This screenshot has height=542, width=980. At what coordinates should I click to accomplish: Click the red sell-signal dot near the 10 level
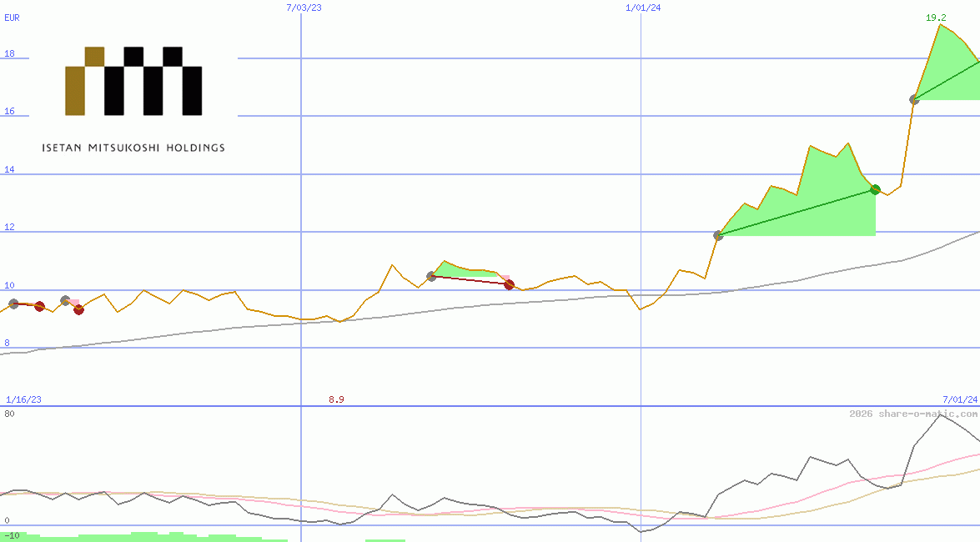(x=510, y=285)
